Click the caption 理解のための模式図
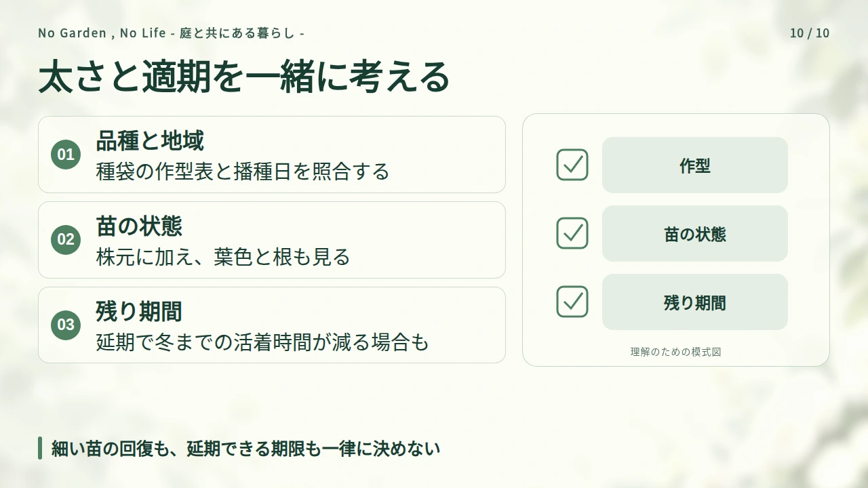 676,352
